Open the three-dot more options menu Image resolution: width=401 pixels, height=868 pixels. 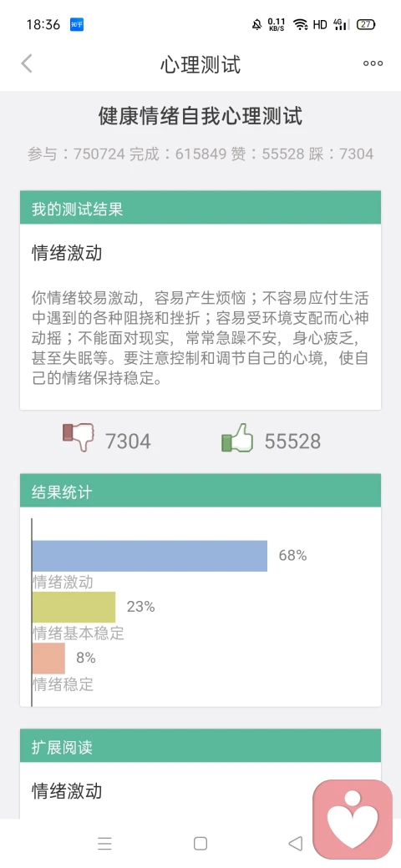373,63
